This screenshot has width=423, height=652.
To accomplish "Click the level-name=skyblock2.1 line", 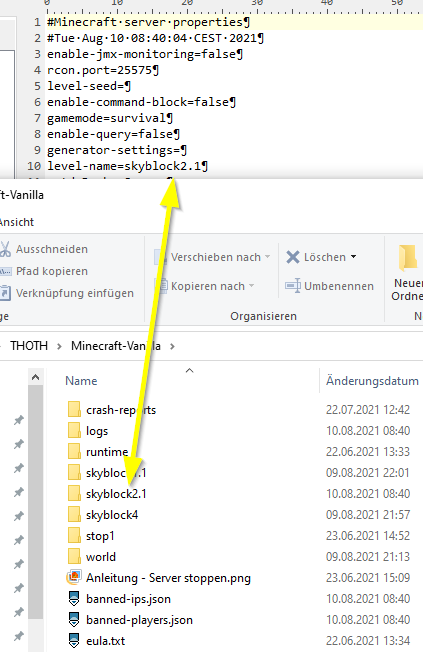I will pos(127,166).
